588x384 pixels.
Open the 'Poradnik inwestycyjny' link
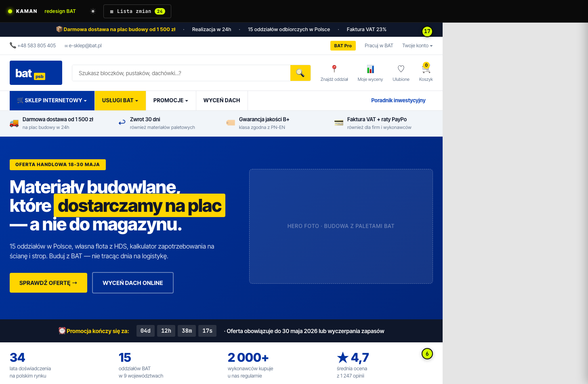point(398,101)
